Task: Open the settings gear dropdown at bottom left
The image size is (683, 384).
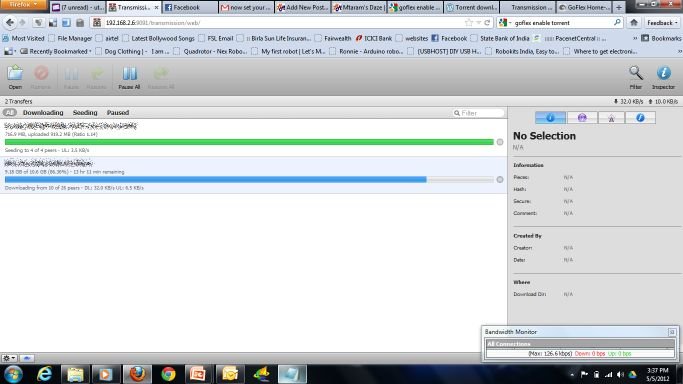Action: (x=9, y=358)
